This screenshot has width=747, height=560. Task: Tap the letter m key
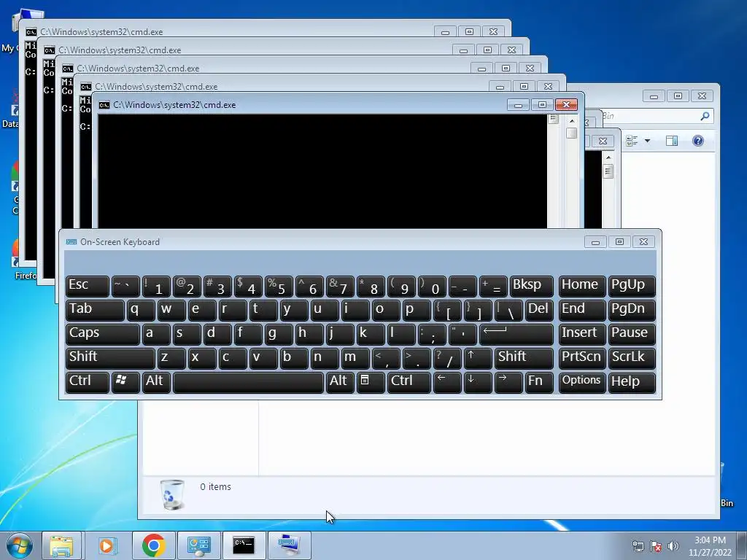[x=355, y=359]
